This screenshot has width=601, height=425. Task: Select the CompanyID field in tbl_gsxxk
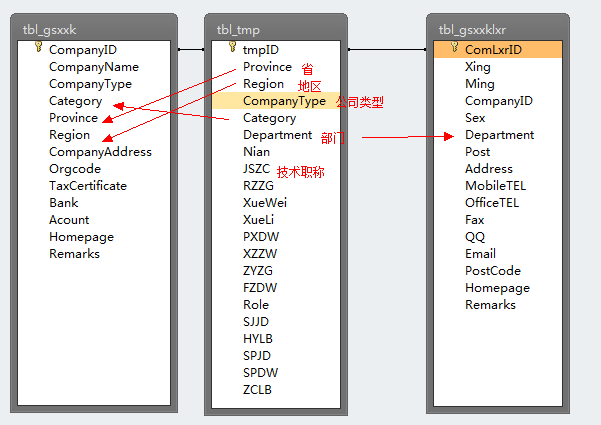[83, 50]
